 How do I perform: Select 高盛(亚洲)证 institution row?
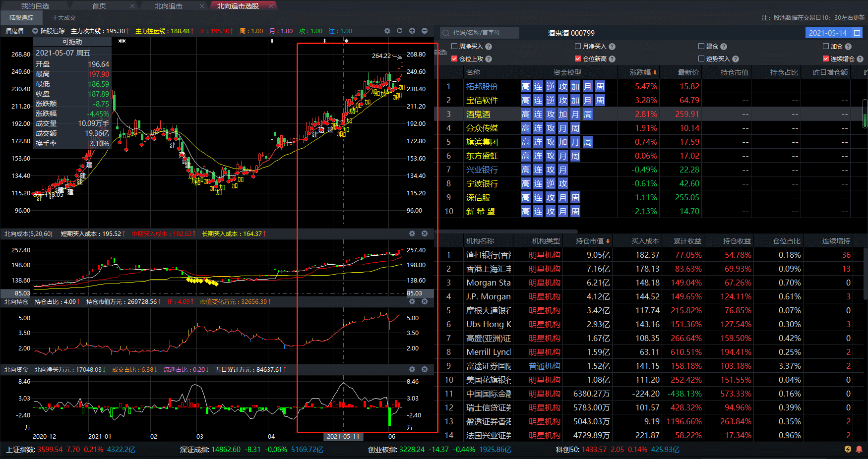point(650,338)
